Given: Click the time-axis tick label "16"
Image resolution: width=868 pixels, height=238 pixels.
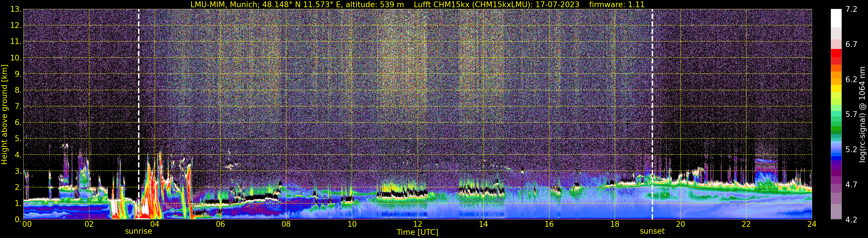Looking at the screenshot, I should [549, 224].
